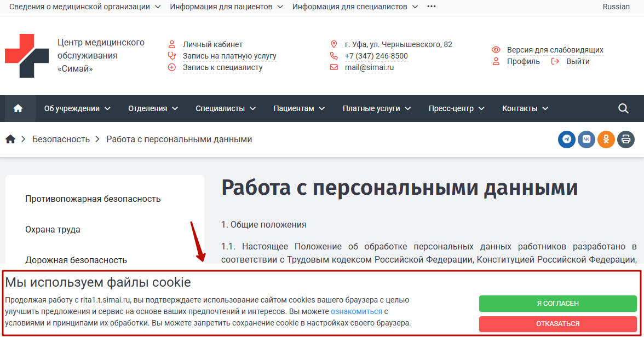Decline cookies with «Отказаться» button
This screenshot has width=644, height=337.
pos(557,324)
